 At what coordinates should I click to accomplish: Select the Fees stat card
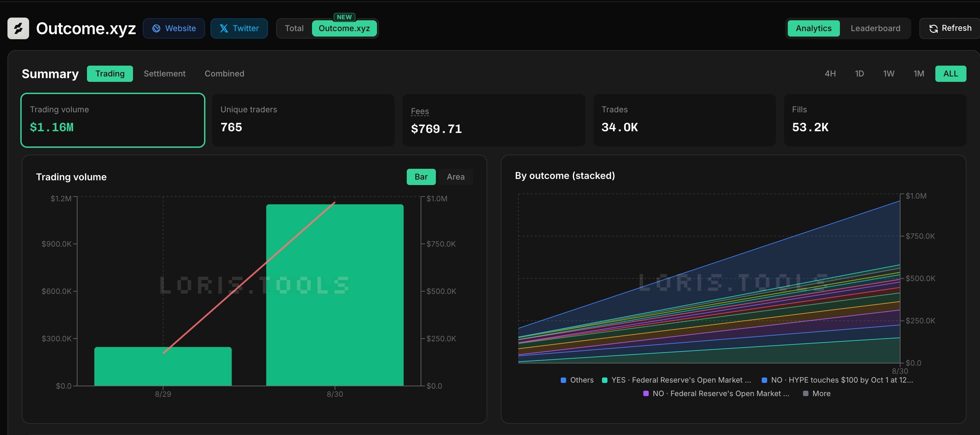(x=494, y=120)
